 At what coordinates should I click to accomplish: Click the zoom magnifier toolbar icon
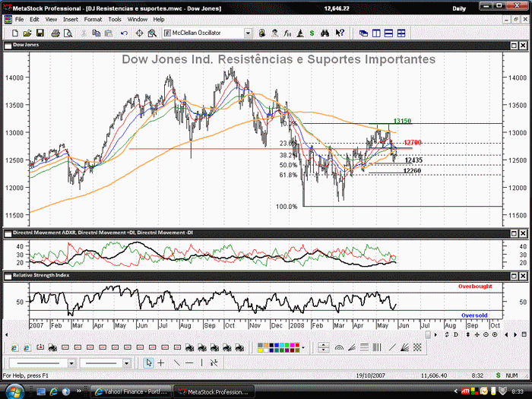click(152, 33)
